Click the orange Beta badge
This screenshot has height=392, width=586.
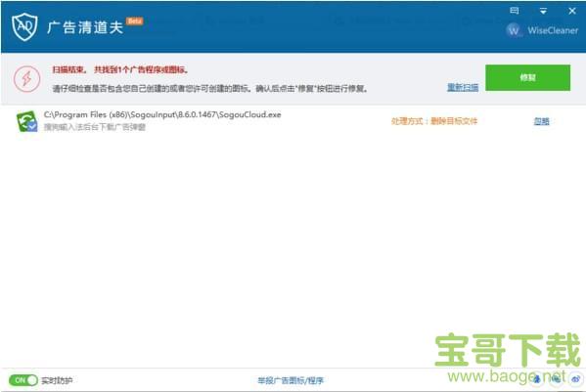click(x=135, y=21)
